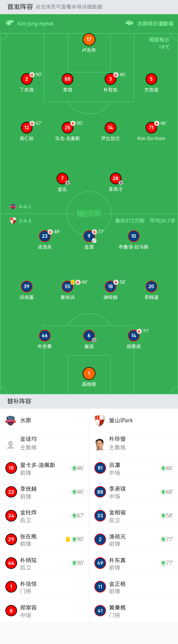Tap the number 9 金潔 player badge
The image size is (178, 644).
(89, 236)
